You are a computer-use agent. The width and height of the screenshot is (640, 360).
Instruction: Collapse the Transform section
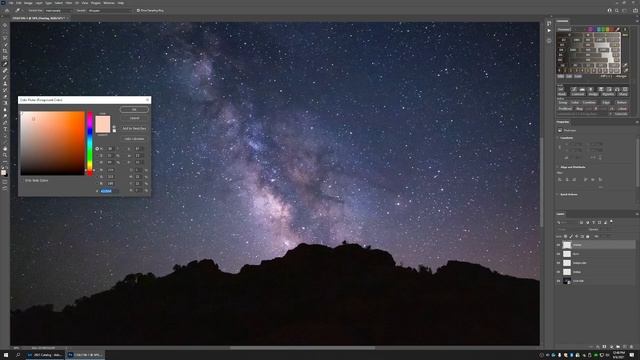(558, 138)
